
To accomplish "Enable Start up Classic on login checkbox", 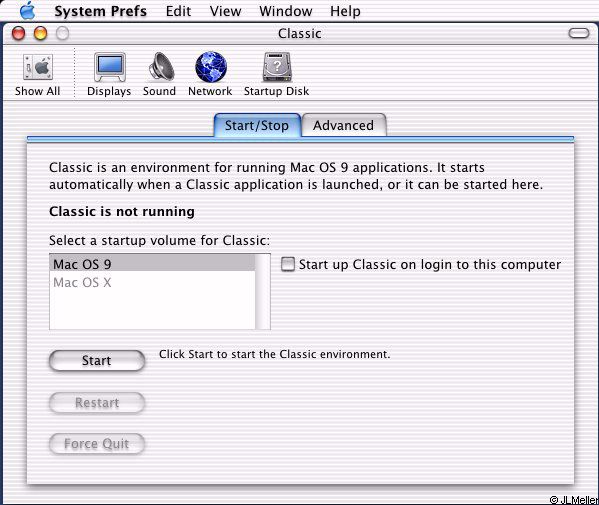I will pyautogui.click(x=288, y=264).
